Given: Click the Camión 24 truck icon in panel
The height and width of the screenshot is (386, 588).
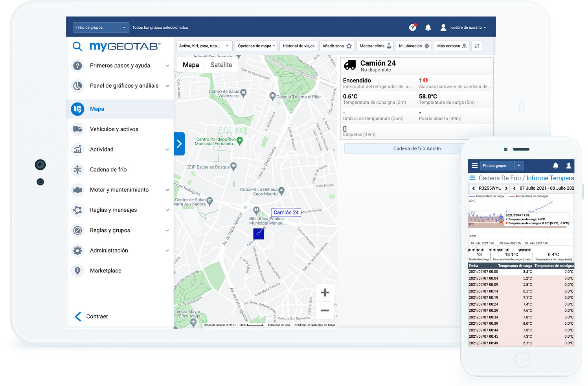Looking at the screenshot, I should (x=350, y=65).
